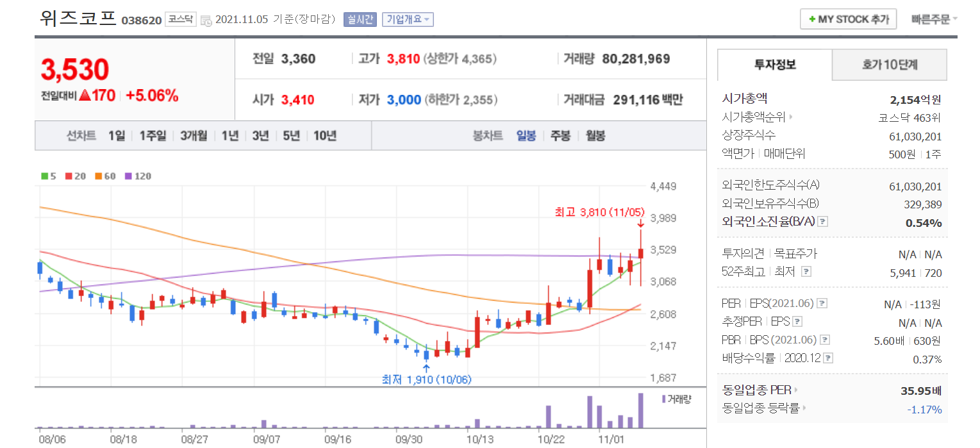Click the stock code 038620
The image size is (980, 448).
(x=141, y=21)
